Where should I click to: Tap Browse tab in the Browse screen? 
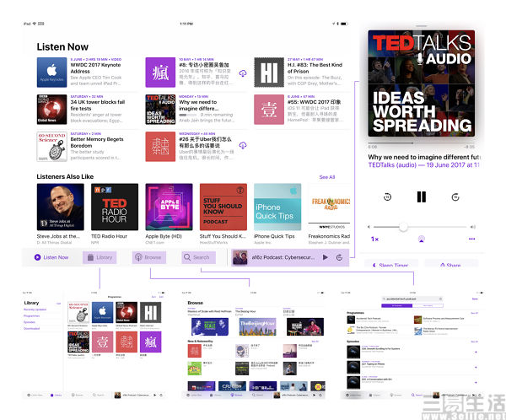(x=236, y=395)
